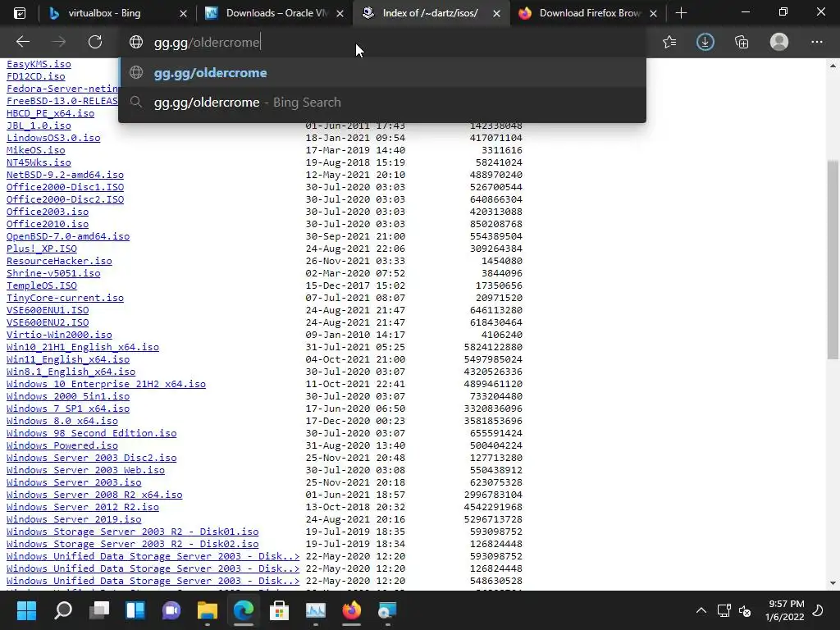Open ResourceHacker.iso link

59,261
